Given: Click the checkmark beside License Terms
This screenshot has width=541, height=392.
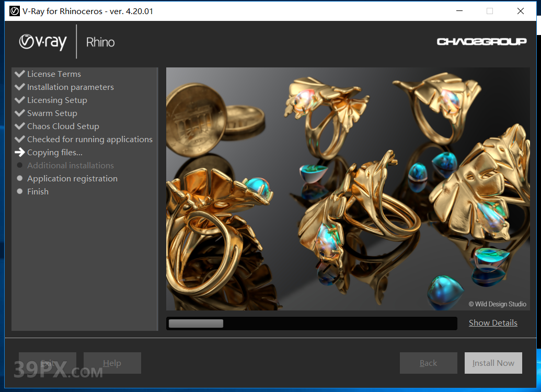Looking at the screenshot, I should point(20,74).
